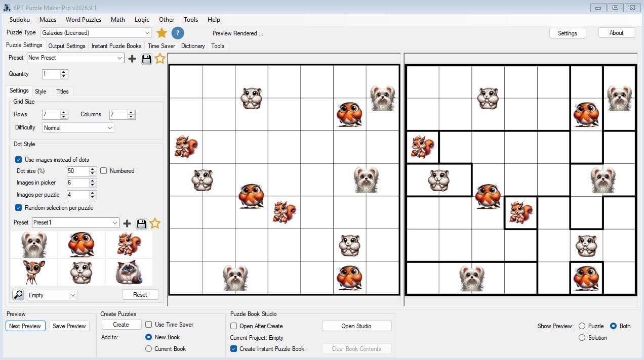This screenshot has height=360, width=644.
Task: Open the Difficulty Normal dropdown
Action: [x=78, y=128]
